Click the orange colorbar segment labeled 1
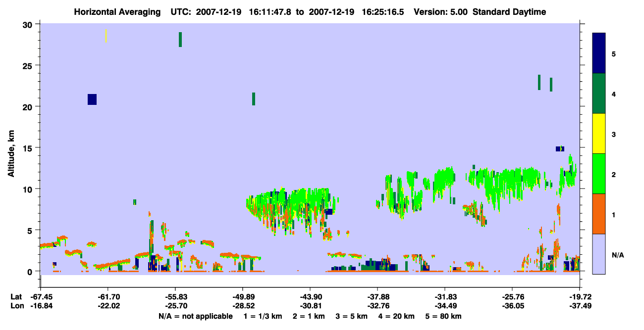The height and width of the screenshot is (330, 644). 599,214
